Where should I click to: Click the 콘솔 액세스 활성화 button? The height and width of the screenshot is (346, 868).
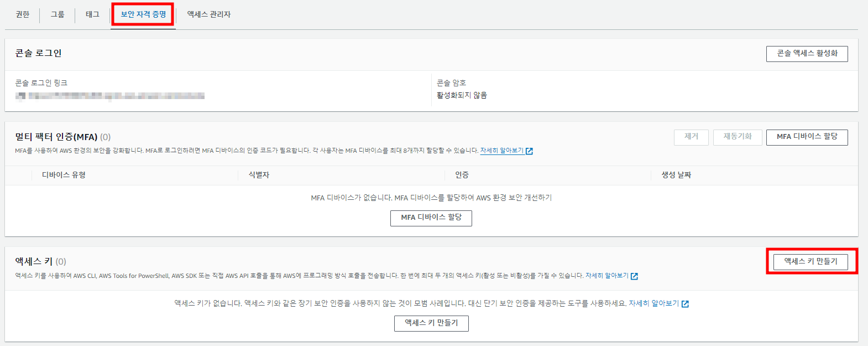pyautogui.click(x=807, y=54)
